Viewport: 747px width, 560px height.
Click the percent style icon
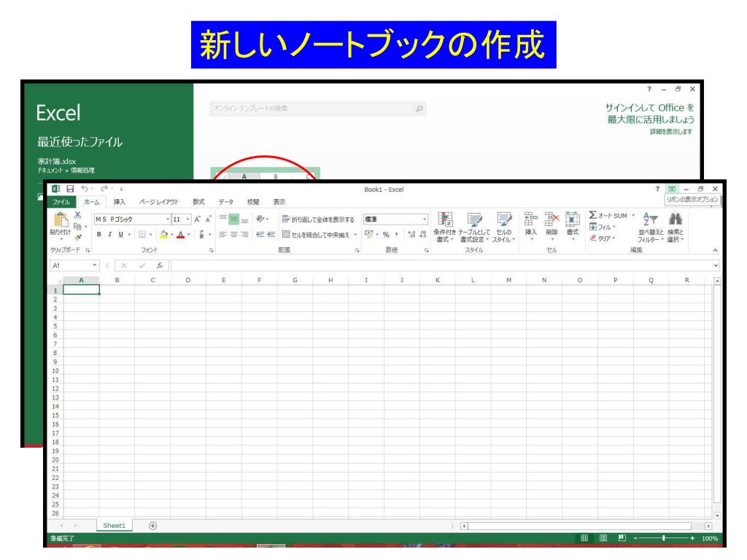(x=386, y=234)
